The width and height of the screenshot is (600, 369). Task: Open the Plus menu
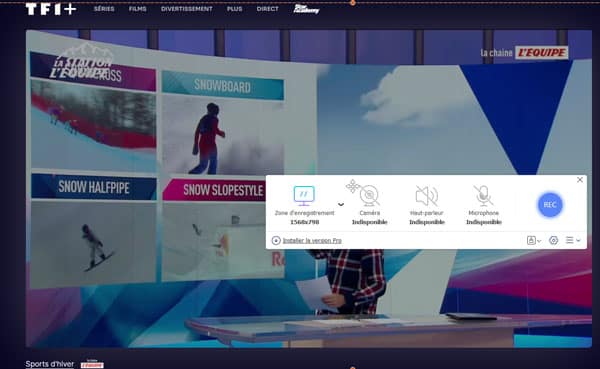(x=234, y=9)
